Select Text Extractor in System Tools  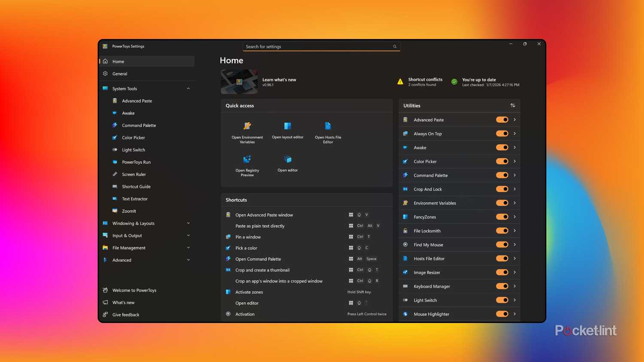(135, 199)
